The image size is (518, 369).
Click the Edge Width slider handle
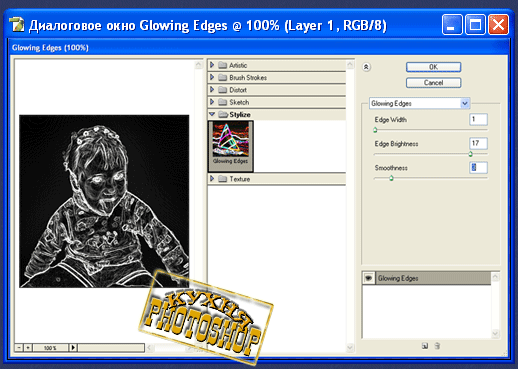(375, 130)
